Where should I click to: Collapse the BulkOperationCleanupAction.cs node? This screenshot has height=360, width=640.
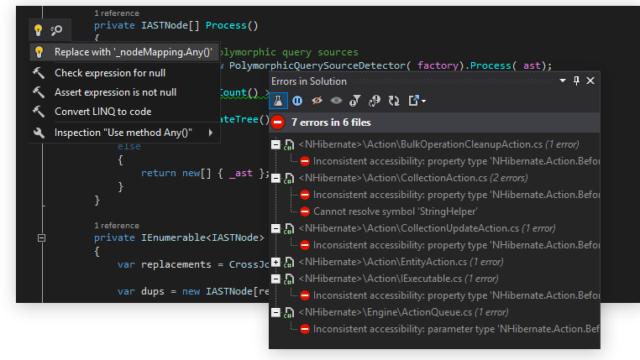click(x=276, y=144)
